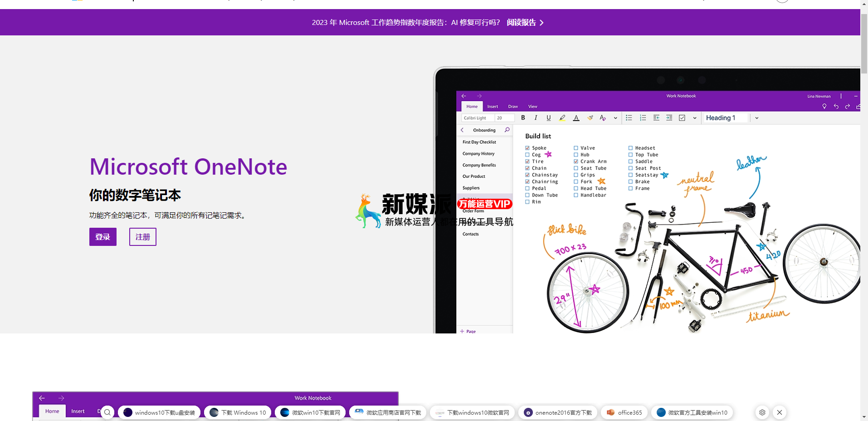This screenshot has width=868, height=421.
Task: Click the clear formatting icon
Action: pos(603,117)
